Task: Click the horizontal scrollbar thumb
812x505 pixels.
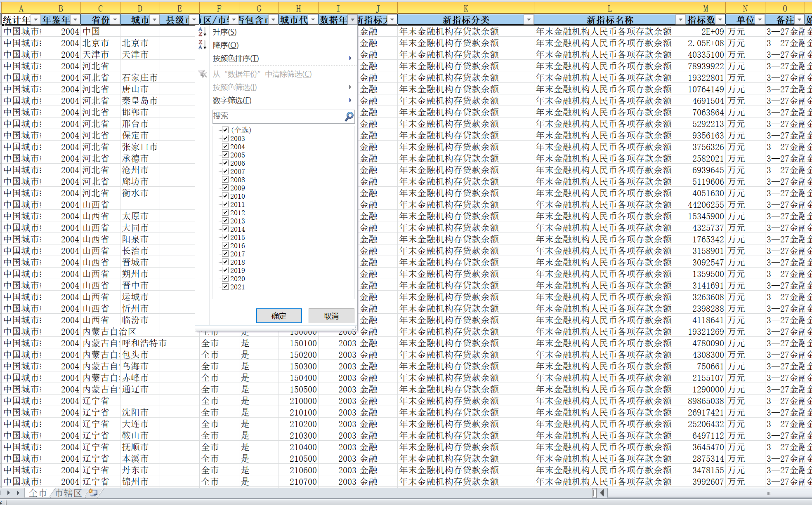Action: (768, 493)
